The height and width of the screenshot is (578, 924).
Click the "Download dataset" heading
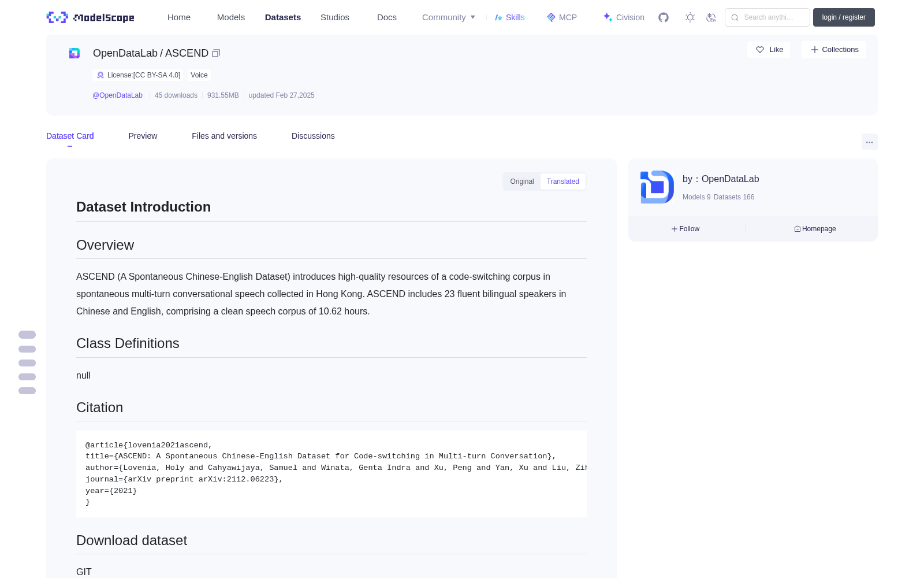[132, 540]
